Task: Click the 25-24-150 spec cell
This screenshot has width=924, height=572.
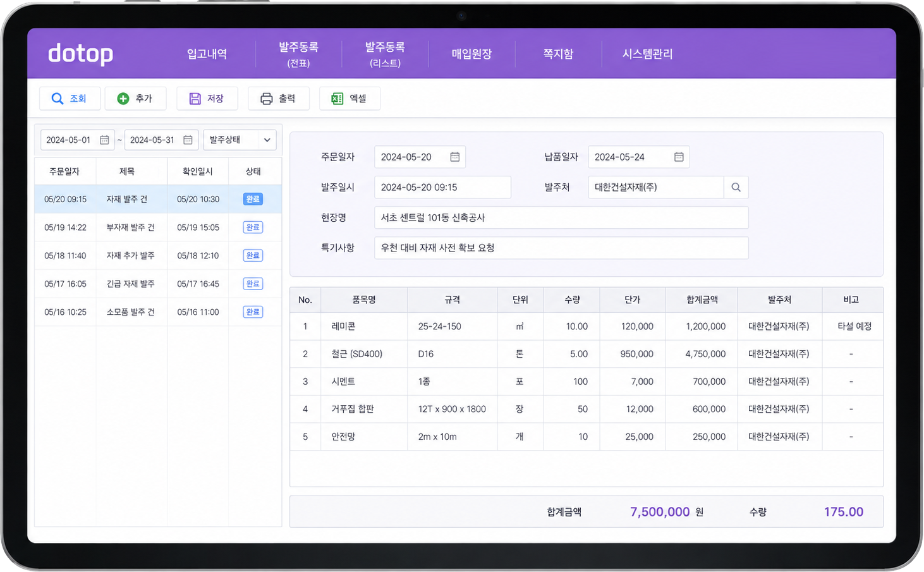Action: (453, 327)
